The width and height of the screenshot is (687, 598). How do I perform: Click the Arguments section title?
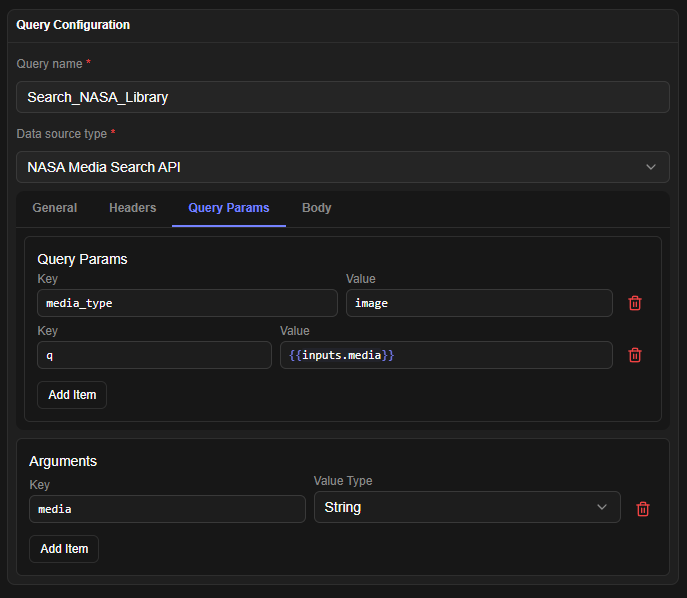63,461
